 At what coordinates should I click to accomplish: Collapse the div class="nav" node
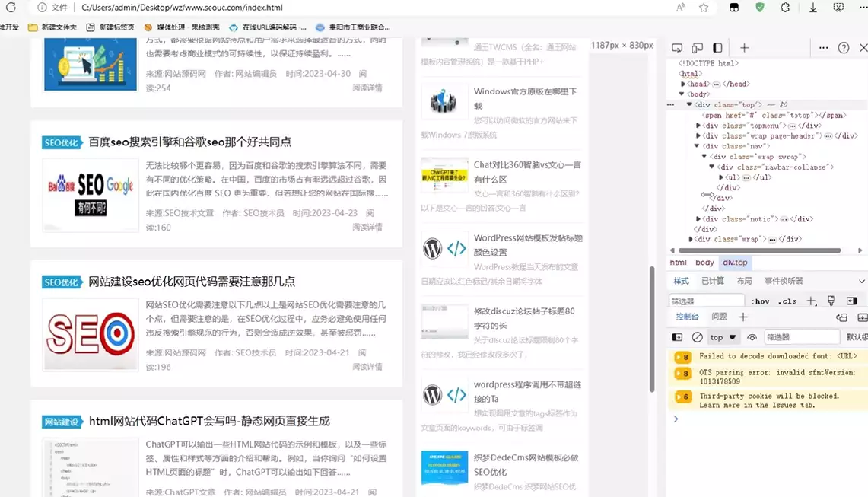pyautogui.click(x=696, y=146)
